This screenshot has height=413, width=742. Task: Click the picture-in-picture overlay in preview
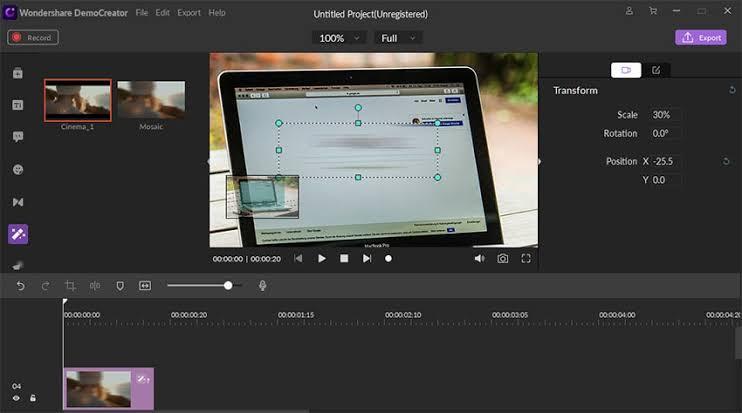click(x=262, y=197)
